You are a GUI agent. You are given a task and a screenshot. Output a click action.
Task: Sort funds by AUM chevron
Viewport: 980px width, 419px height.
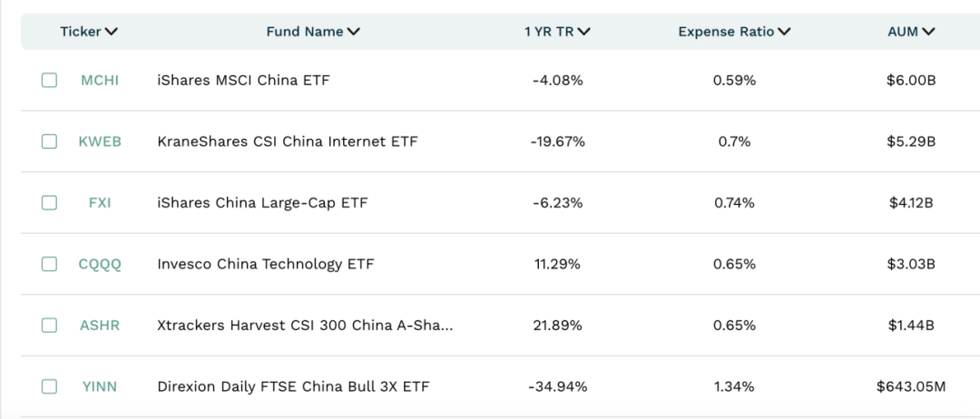(928, 33)
